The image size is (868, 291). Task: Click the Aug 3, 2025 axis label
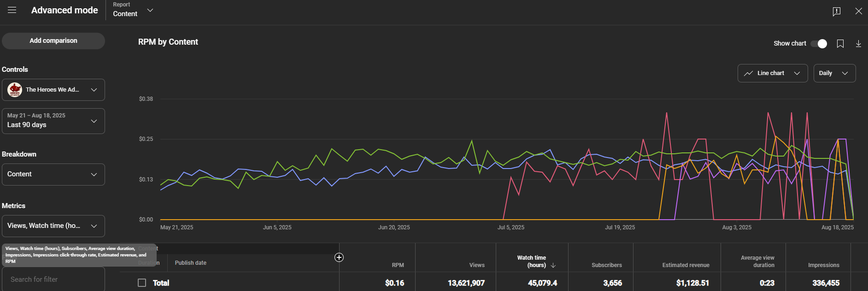pos(737,227)
